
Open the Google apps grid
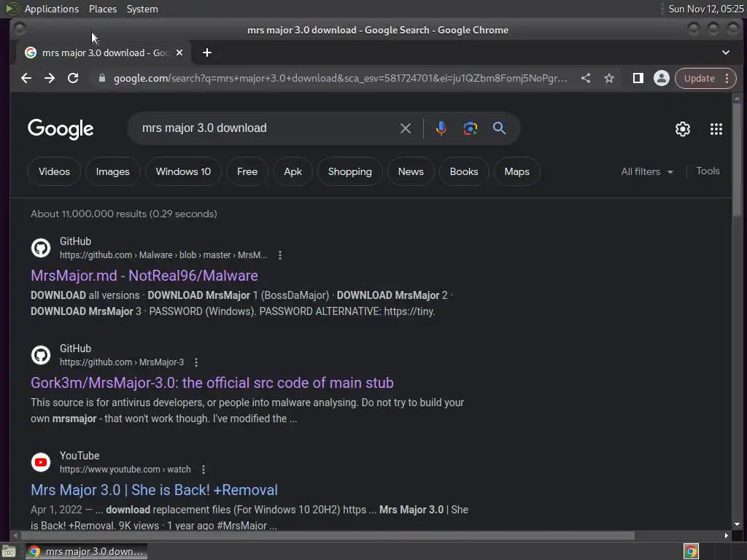pyautogui.click(x=716, y=129)
